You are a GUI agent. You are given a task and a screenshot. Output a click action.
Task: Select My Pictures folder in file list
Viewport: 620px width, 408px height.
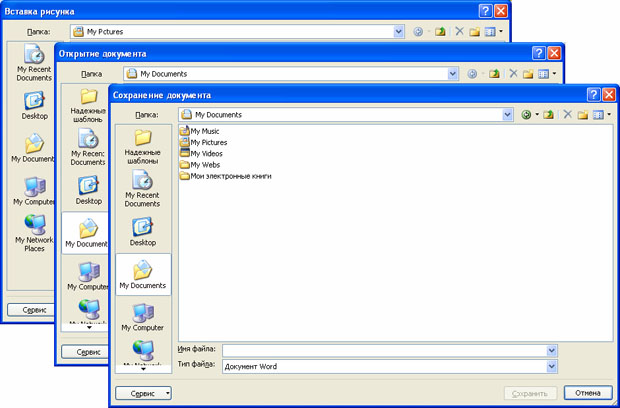click(x=203, y=142)
